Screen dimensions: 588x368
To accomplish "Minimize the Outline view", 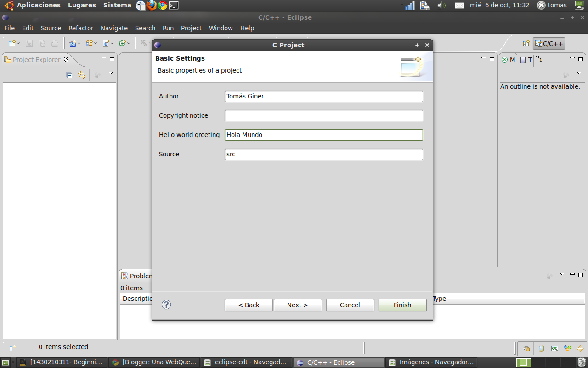I will tap(572, 58).
